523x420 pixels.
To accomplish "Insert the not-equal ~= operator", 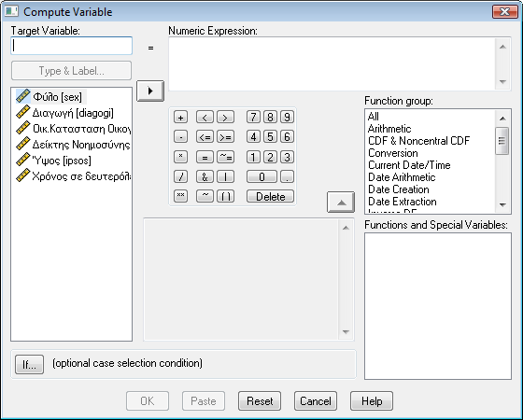I will point(225,157).
